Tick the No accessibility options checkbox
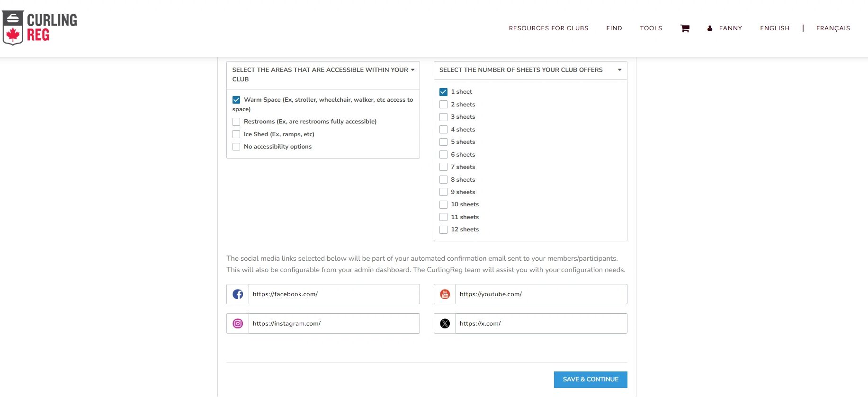The image size is (868, 397). coord(236,147)
